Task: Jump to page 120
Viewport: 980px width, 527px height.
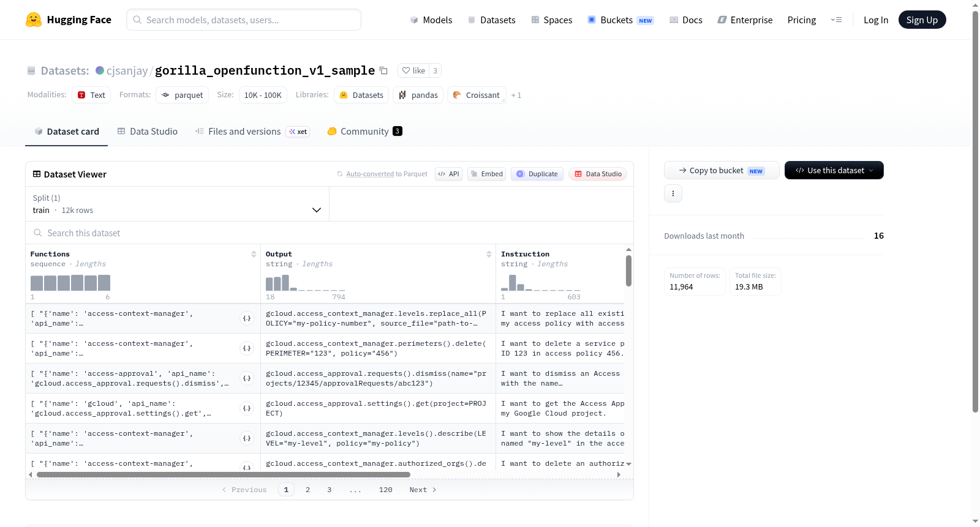Action: [x=386, y=490]
